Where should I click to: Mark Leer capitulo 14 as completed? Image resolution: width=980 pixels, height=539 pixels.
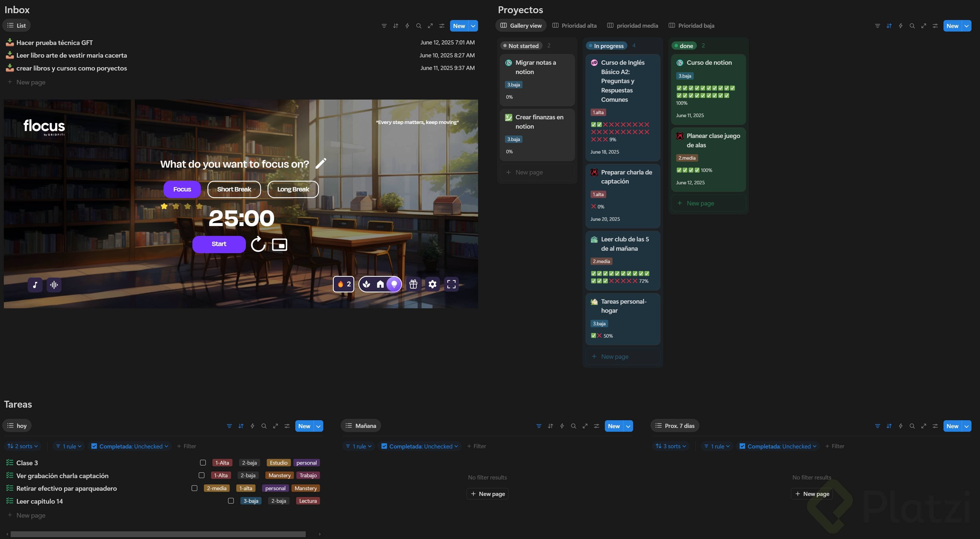pos(231,501)
